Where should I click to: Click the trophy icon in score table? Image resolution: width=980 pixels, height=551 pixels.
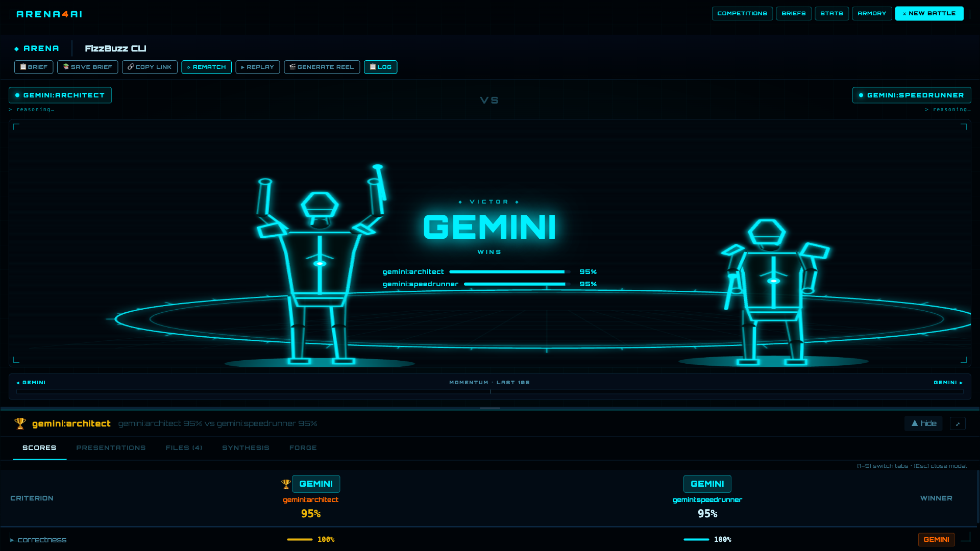tap(286, 484)
